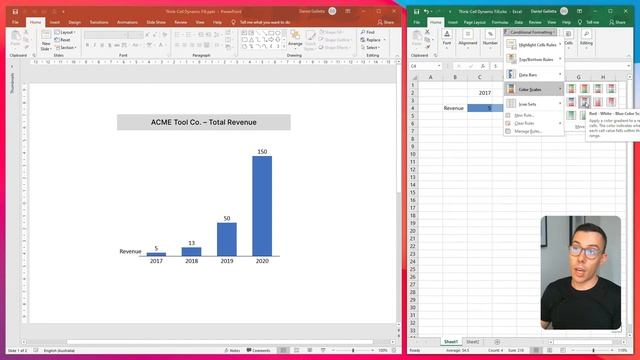Open the Section dropdown in PowerPoint
The width and height of the screenshot is (640, 360).
coord(65,48)
